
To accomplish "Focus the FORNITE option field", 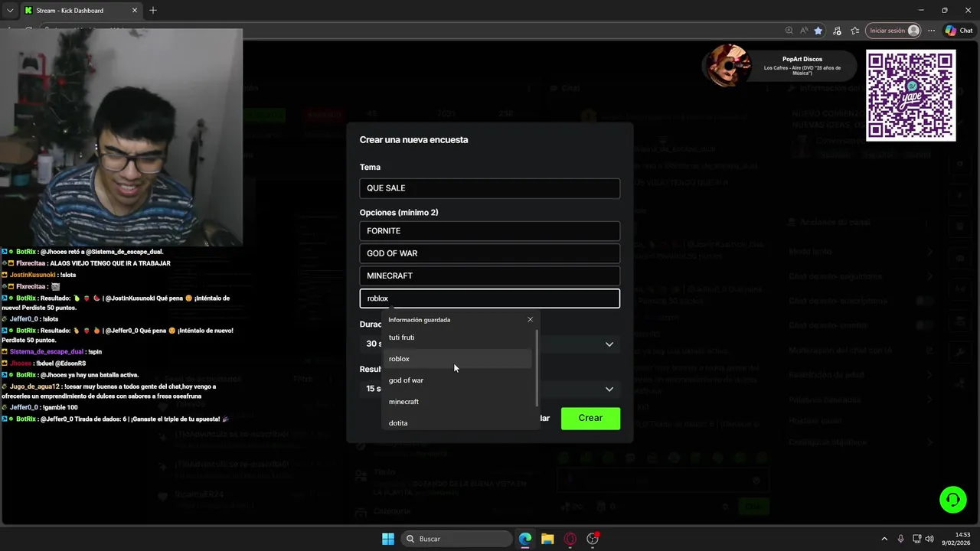I will coord(489,231).
